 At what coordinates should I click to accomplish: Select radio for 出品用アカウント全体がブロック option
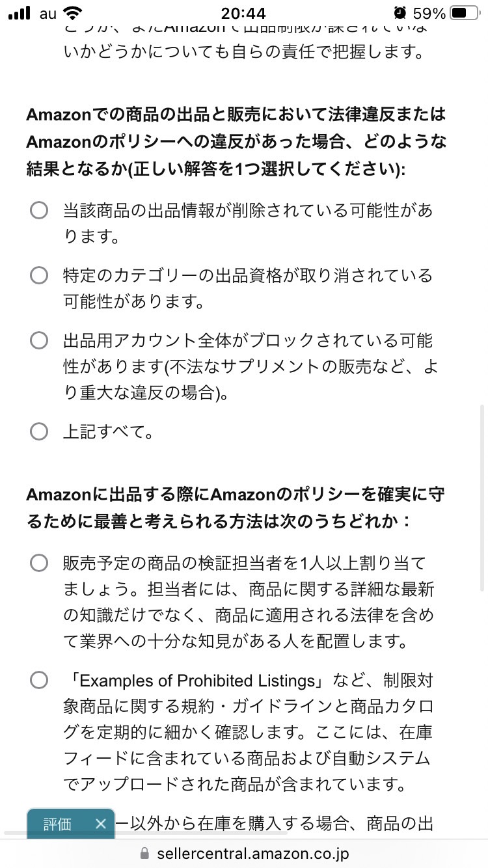[x=39, y=340]
